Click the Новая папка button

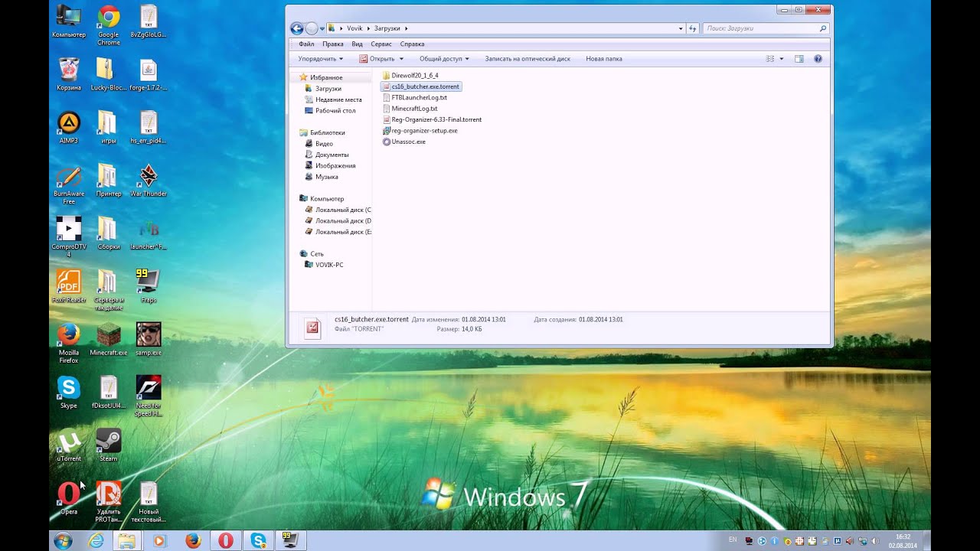604,59
